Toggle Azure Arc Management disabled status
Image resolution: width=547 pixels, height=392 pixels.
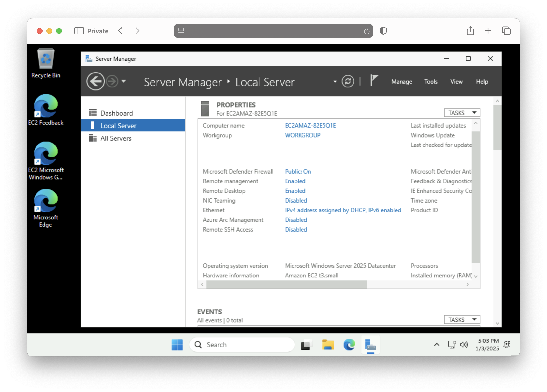point(295,220)
